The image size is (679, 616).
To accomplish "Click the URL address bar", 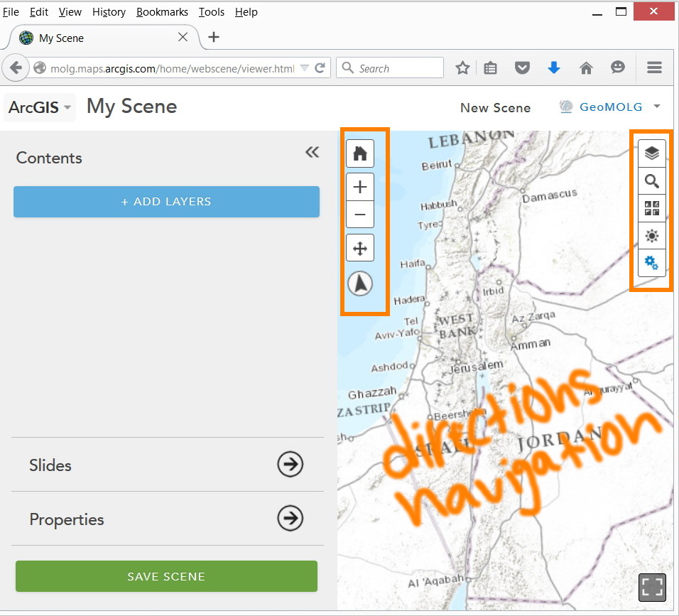I will pos(173,68).
